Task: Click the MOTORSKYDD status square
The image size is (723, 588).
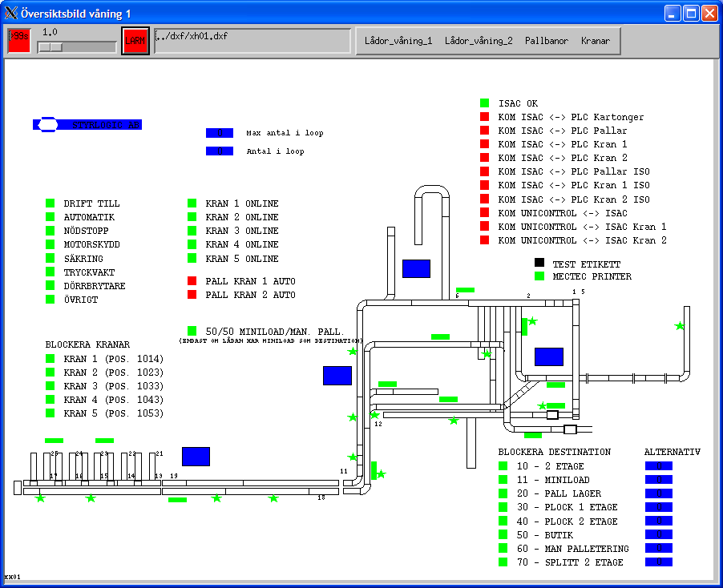Action: point(50,244)
